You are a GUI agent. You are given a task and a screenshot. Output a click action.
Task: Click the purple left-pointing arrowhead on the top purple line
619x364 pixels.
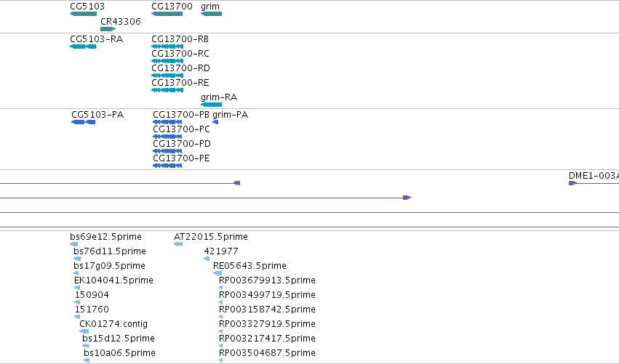coord(236,183)
